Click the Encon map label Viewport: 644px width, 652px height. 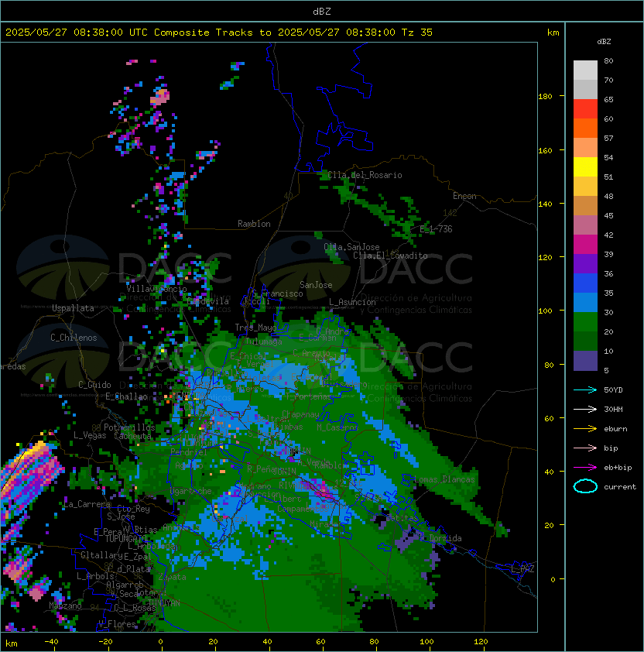[x=464, y=196]
